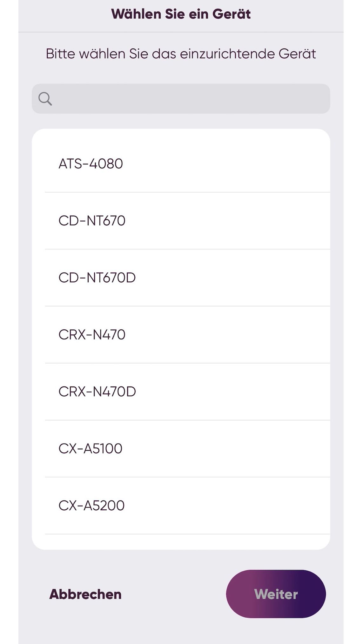Select the CX-A5100 list item

(181, 449)
